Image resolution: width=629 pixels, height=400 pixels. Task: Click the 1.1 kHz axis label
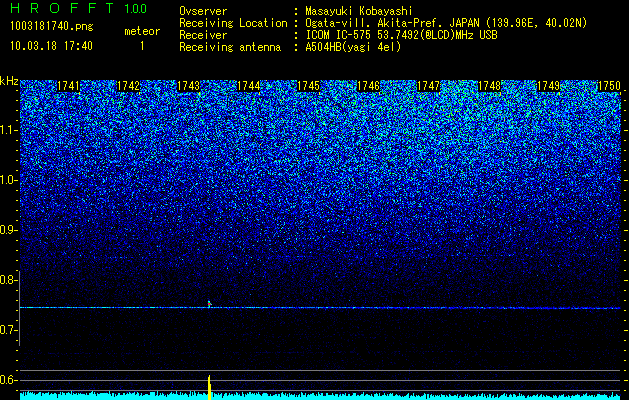pyautogui.click(x=8, y=130)
